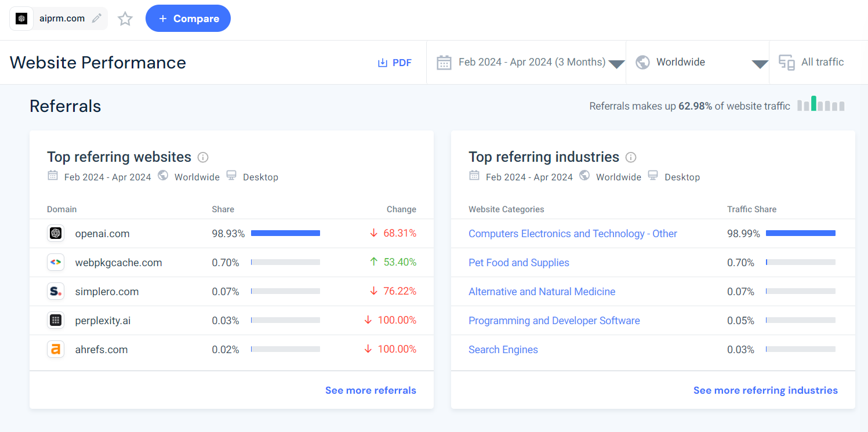This screenshot has width=868, height=432.
Task: Open See more referring industries link
Action: click(765, 390)
